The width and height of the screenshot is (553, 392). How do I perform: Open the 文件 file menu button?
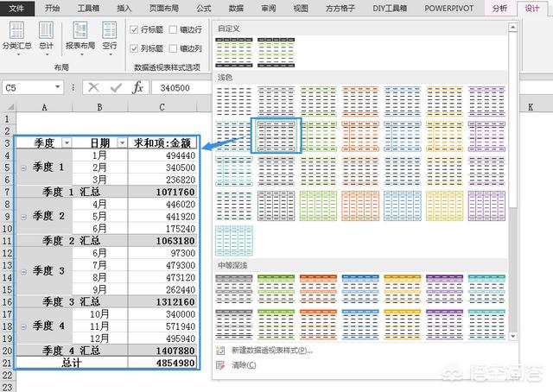pyautogui.click(x=17, y=8)
